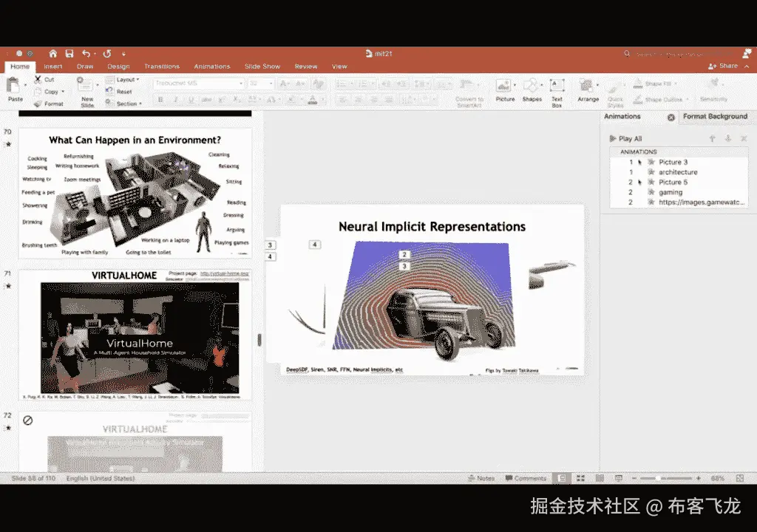
Task: Insert a Text Box
Action: point(557,92)
